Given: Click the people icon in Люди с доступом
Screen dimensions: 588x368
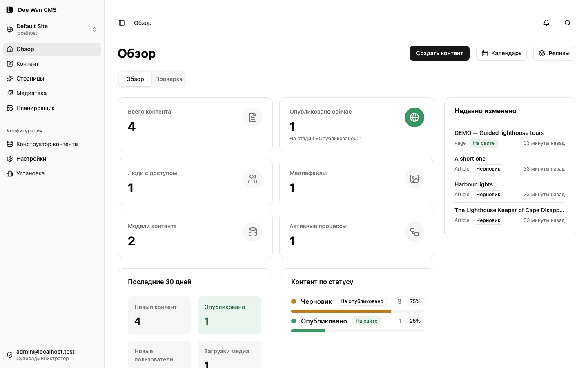Looking at the screenshot, I should pos(253,179).
